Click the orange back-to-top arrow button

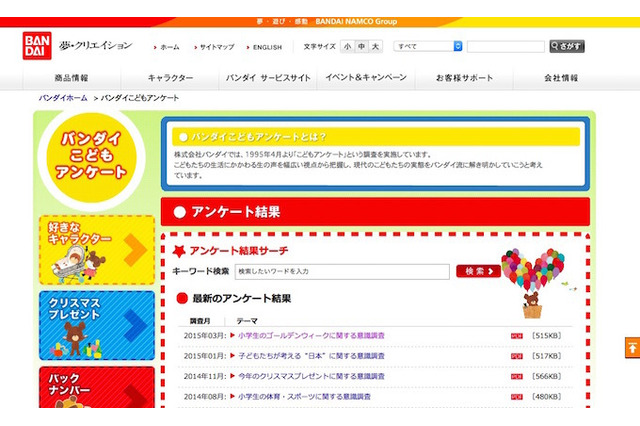pos(632,348)
